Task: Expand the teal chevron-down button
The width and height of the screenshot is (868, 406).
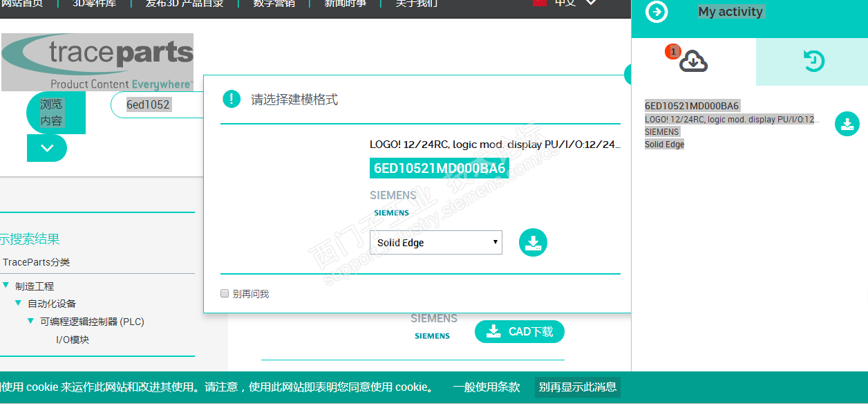Action: 47,148
